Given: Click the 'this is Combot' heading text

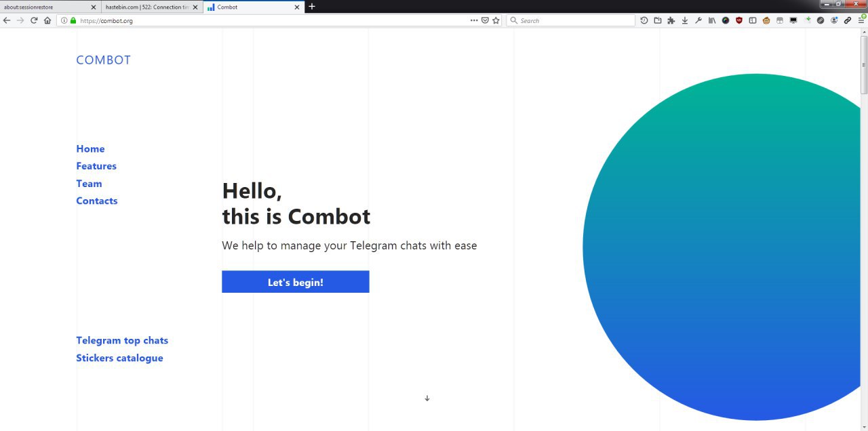Looking at the screenshot, I should [x=296, y=216].
